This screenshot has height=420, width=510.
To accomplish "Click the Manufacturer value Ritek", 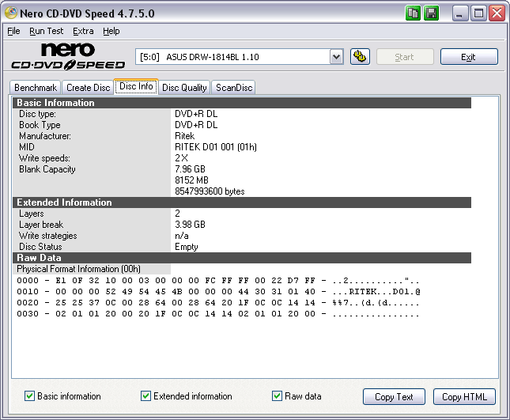I will pyautogui.click(x=185, y=136).
